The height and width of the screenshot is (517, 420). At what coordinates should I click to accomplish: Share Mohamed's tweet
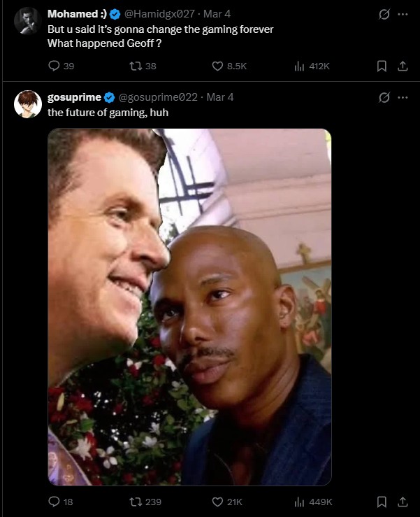click(x=402, y=66)
